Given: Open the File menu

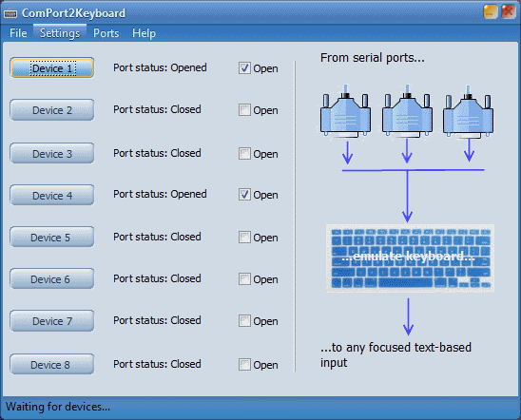Looking at the screenshot, I should pos(18,33).
